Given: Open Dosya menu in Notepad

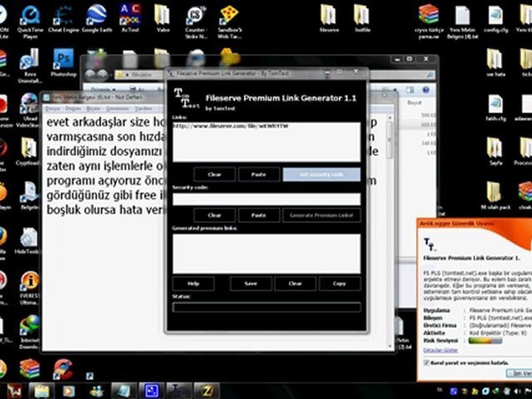Looking at the screenshot, I should tap(53, 109).
